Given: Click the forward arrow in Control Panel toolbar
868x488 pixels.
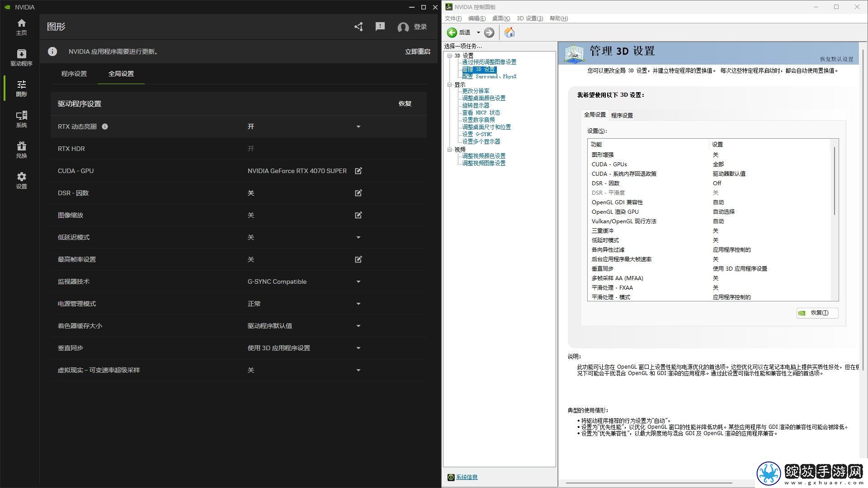Looking at the screenshot, I should (x=489, y=33).
